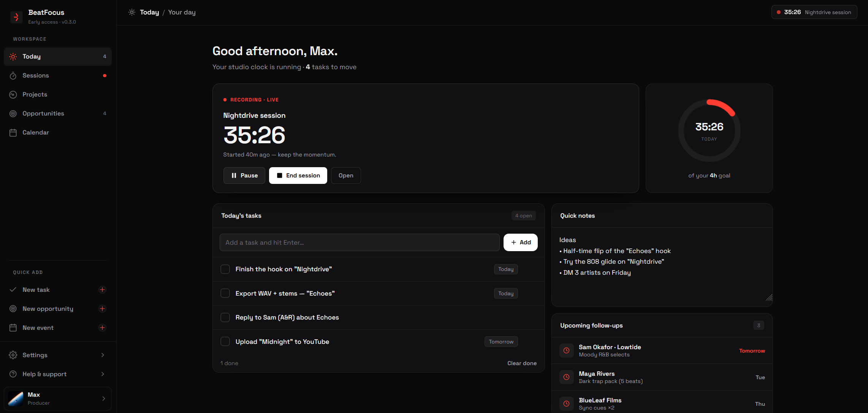The image size is (868, 413).
Task: Open BlueLeaf Films follow-up row
Action: (x=662, y=402)
